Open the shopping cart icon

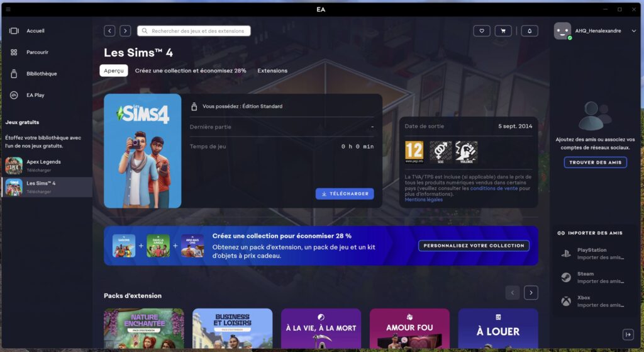503,31
